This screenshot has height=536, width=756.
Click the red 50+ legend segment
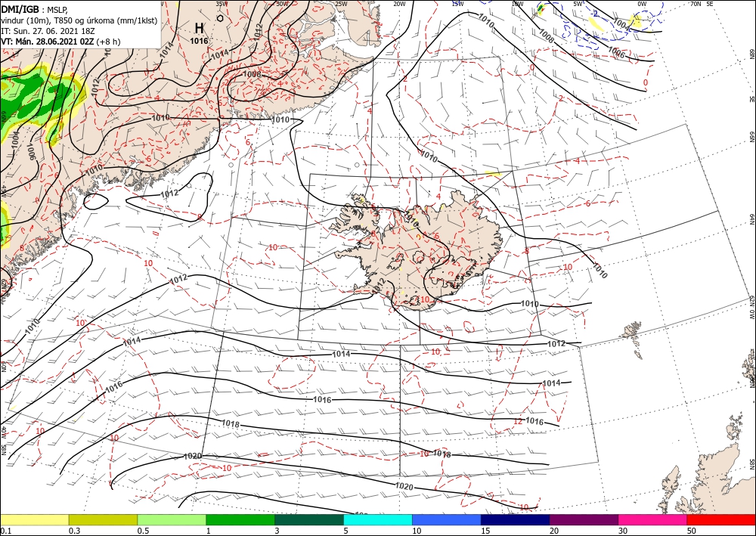721,519
